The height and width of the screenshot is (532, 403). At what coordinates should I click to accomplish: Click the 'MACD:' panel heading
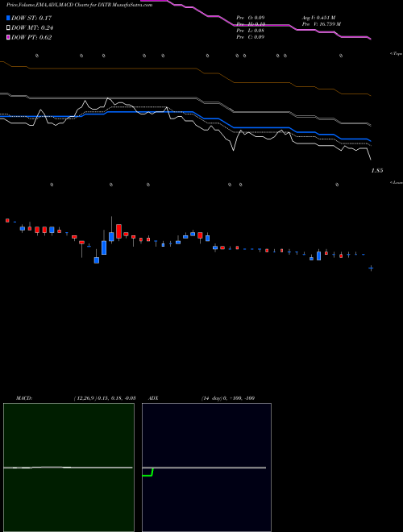(x=24, y=398)
